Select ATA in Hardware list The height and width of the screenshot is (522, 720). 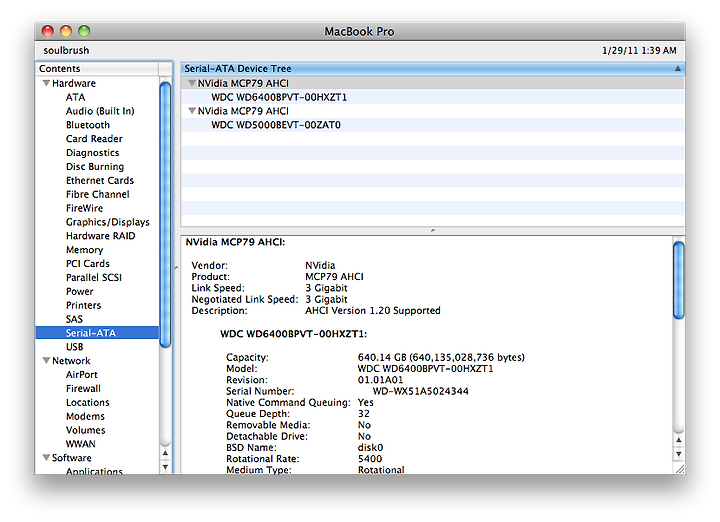[x=75, y=97]
